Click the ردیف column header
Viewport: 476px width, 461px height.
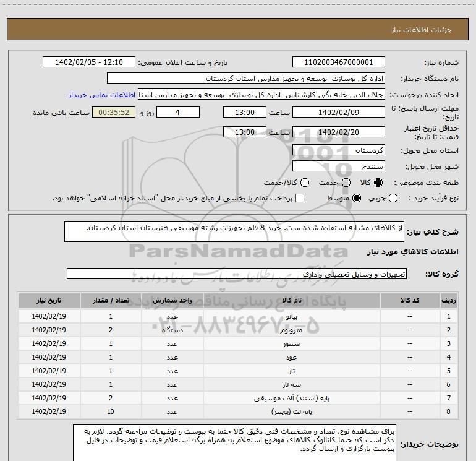tap(449, 301)
